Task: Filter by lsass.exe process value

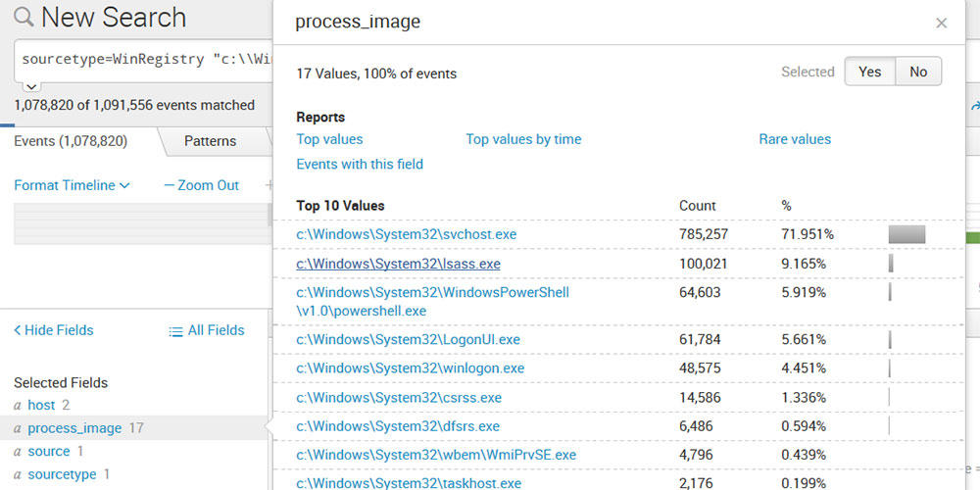Action: click(x=398, y=264)
